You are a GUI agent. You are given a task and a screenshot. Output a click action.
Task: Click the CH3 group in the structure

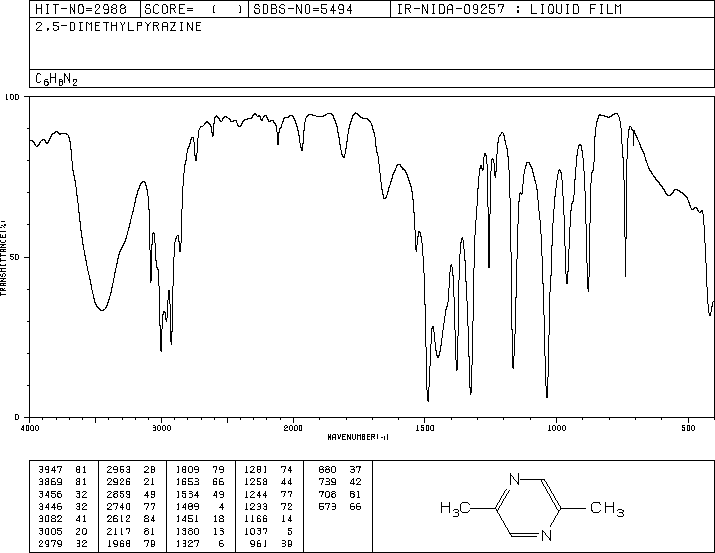click(x=607, y=508)
